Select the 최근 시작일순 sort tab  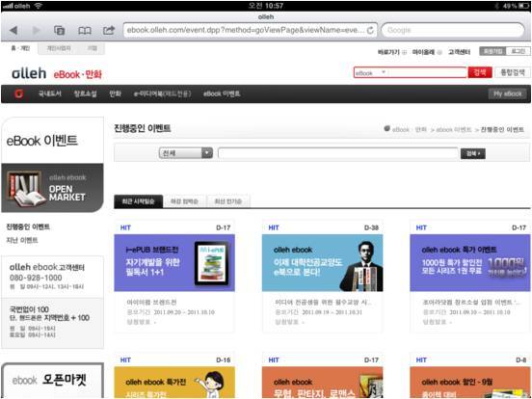(x=138, y=201)
